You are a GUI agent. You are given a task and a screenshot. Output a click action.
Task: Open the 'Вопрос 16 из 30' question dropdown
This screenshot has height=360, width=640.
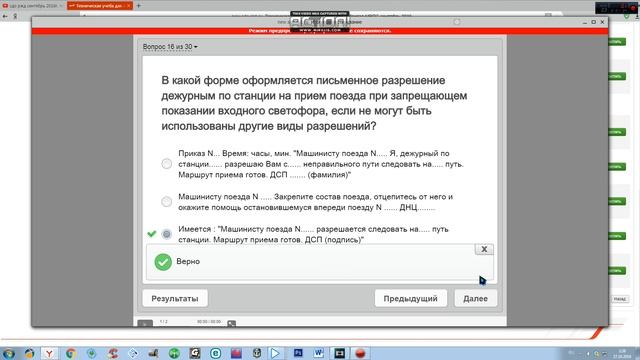click(170, 47)
